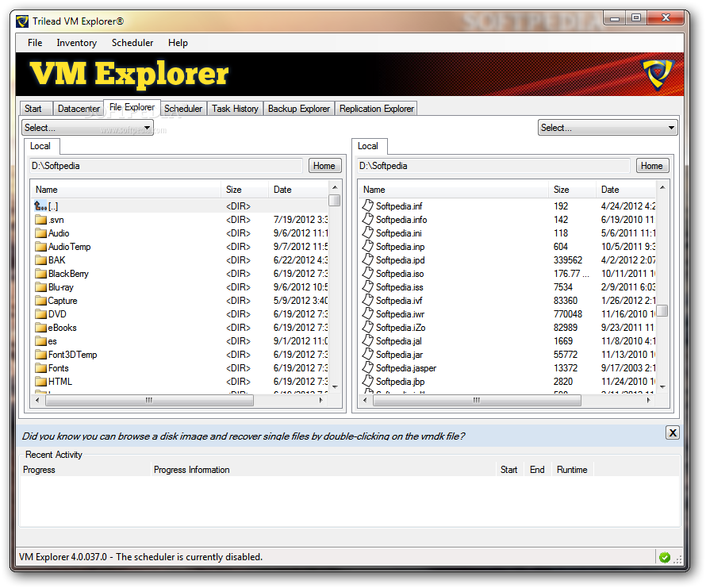Sort left pane by Name column
Image resolution: width=706 pixels, height=588 pixels.
pos(127,190)
